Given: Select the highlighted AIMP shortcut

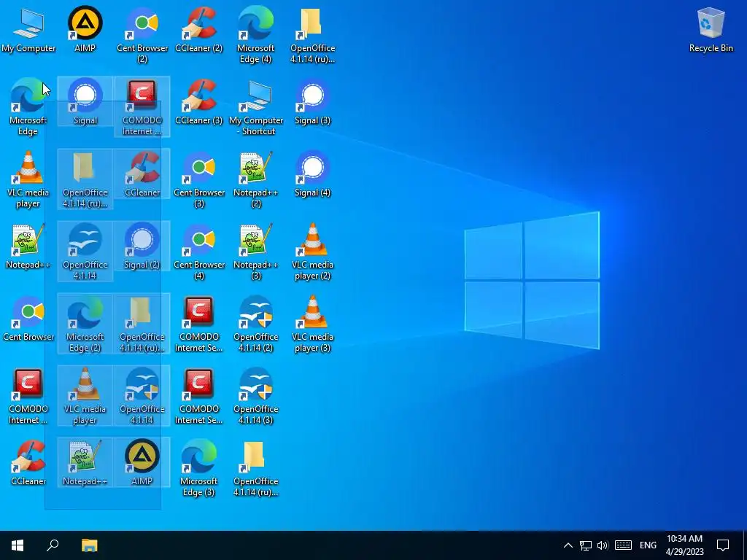Looking at the screenshot, I should pos(142,463).
